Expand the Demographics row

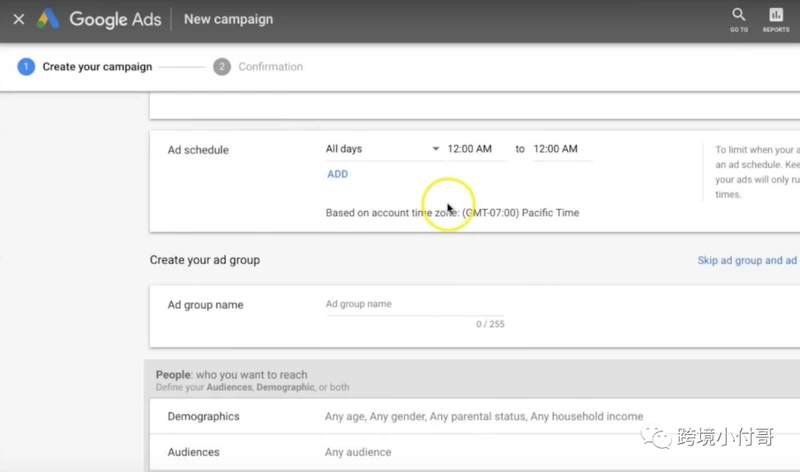[x=474, y=416]
